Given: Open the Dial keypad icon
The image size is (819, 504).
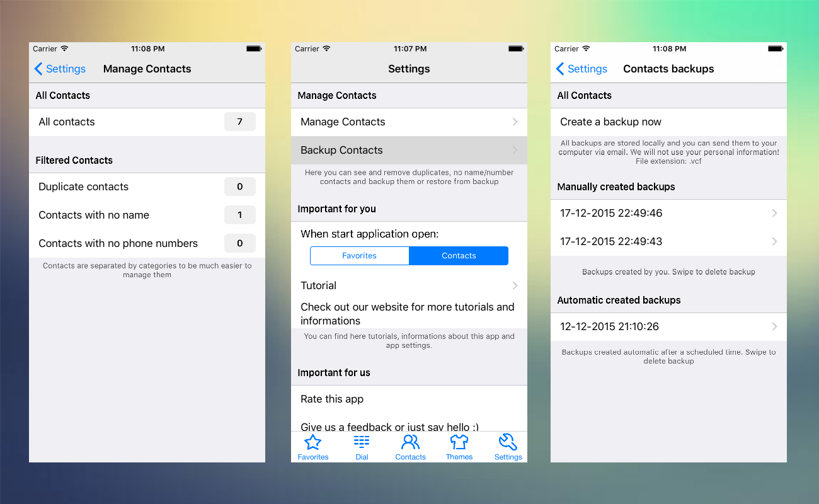Looking at the screenshot, I should (362, 447).
